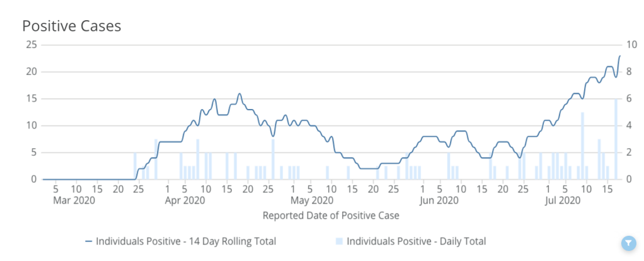The width and height of the screenshot is (644, 261).
Task: Click the Positive Cases chart title
Action: coord(71,26)
